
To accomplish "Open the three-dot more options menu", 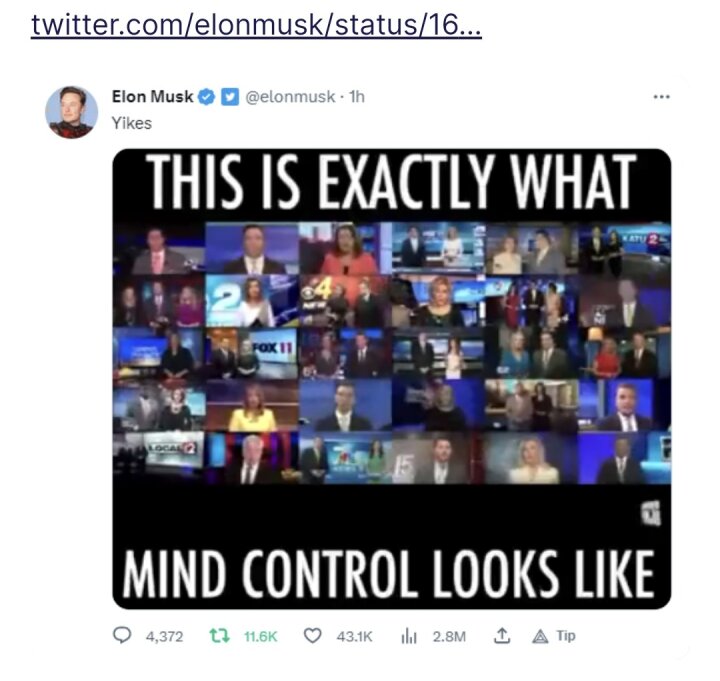I will click(661, 97).
